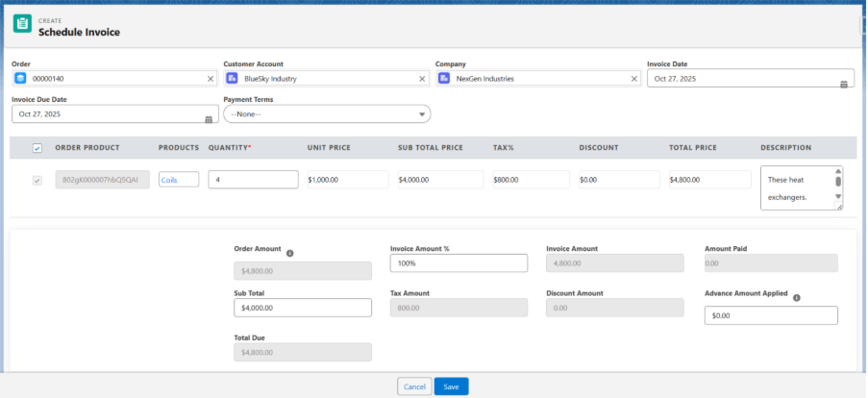Click the Sub Total input field
The image size is (868, 398).
(302, 308)
